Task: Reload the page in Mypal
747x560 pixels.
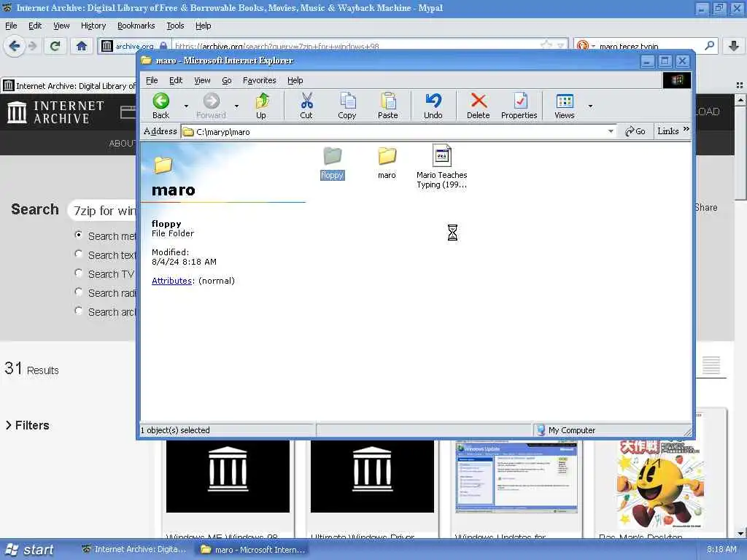Action: pos(55,46)
